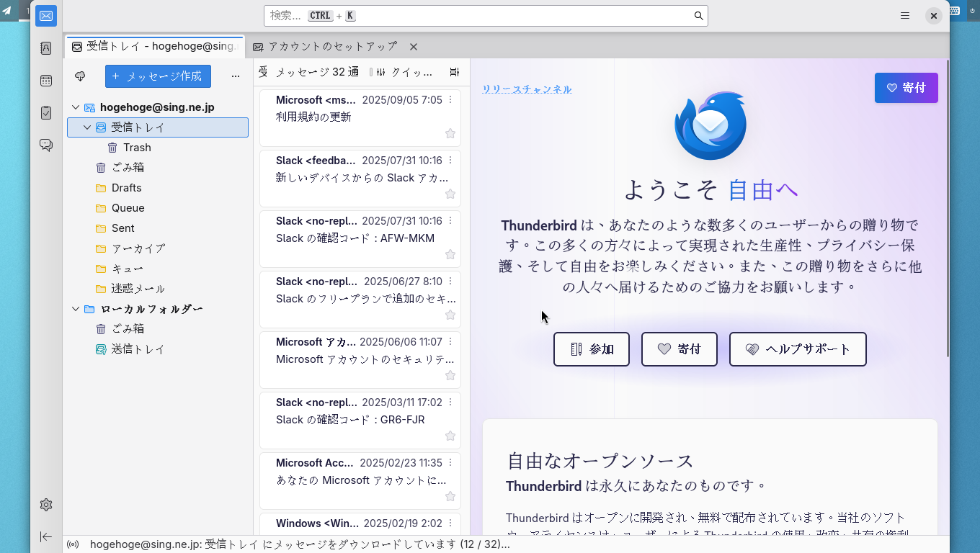Open the Mail space icon
980x553 pixels.
tap(46, 16)
